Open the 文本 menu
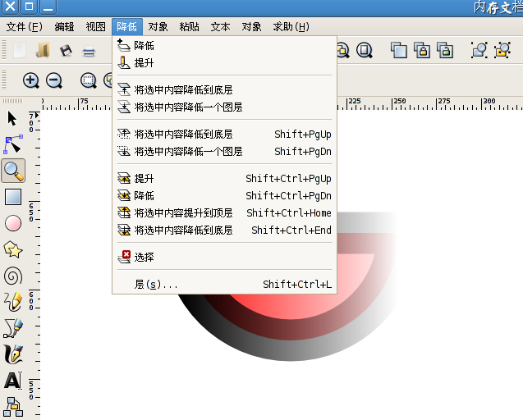The width and height of the screenshot is (523, 420). [221, 27]
